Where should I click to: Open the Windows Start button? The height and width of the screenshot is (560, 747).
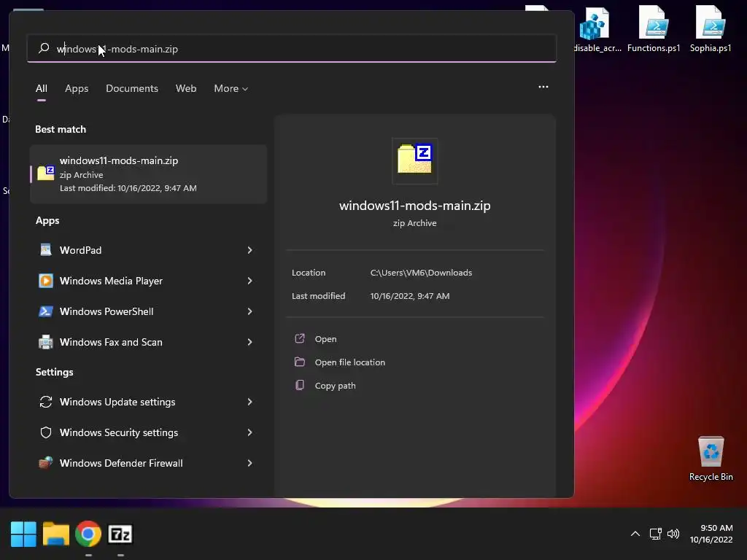pyautogui.click(x=23, y=534)
